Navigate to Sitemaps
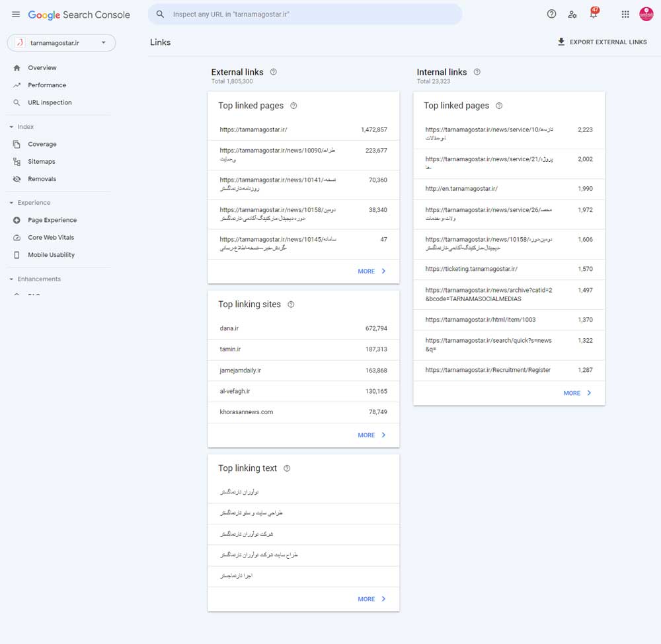This screenshot has width=661, height=644. (x=41, y=162)
